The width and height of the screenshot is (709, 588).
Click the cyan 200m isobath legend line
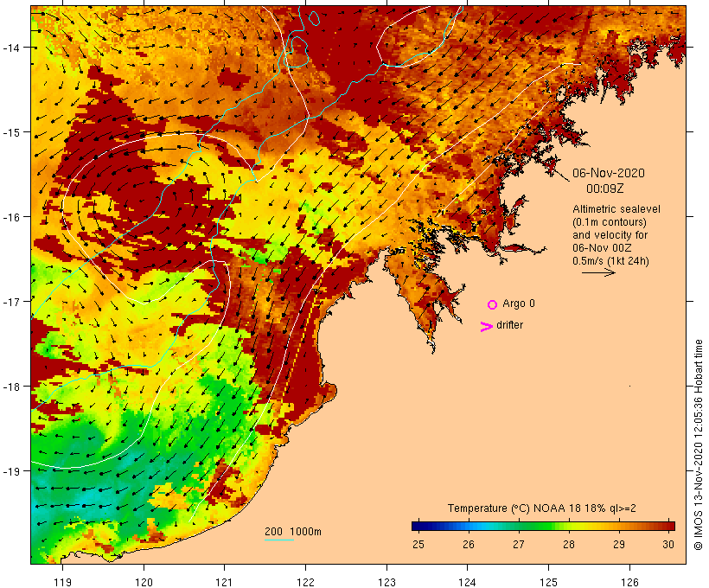[x=279, y=540]
